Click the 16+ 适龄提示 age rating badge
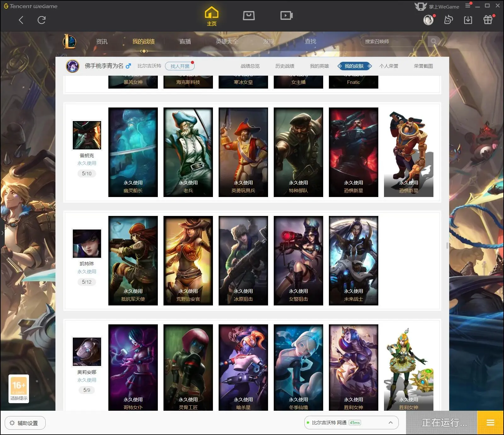Viewport: 504px width, 435px height. click(x=19, y=389)
